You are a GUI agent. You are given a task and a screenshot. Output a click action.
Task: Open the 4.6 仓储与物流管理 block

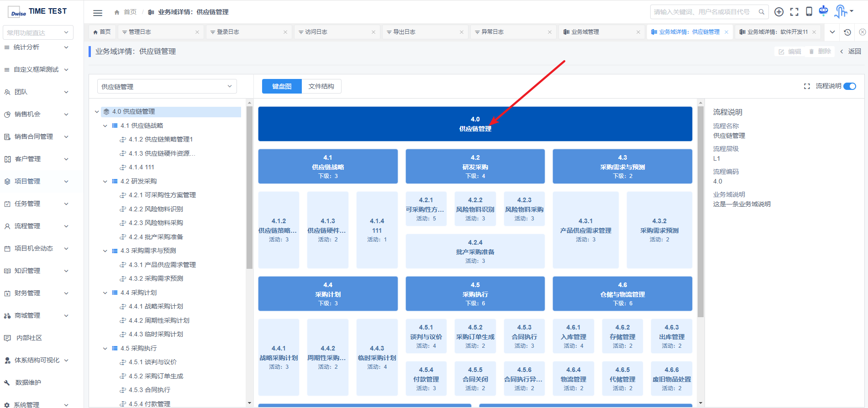click(622, 294)
